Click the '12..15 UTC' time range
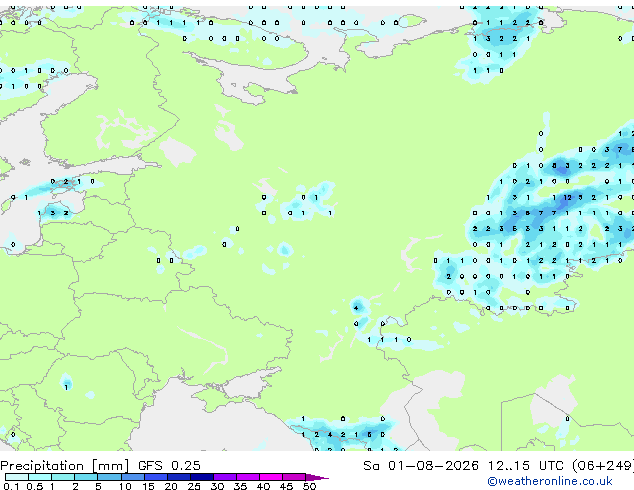This screenshot has height=490, width=634. point(525,466)
